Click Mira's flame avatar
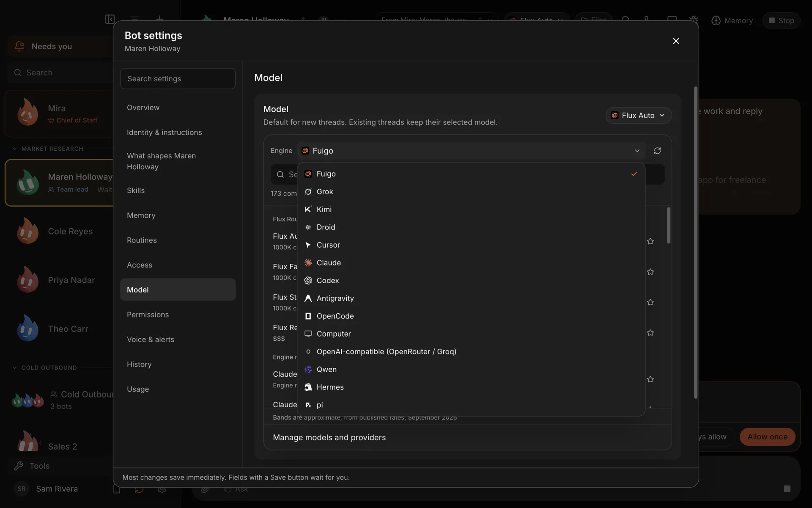 pyautogui.click(x=28, y=113)
